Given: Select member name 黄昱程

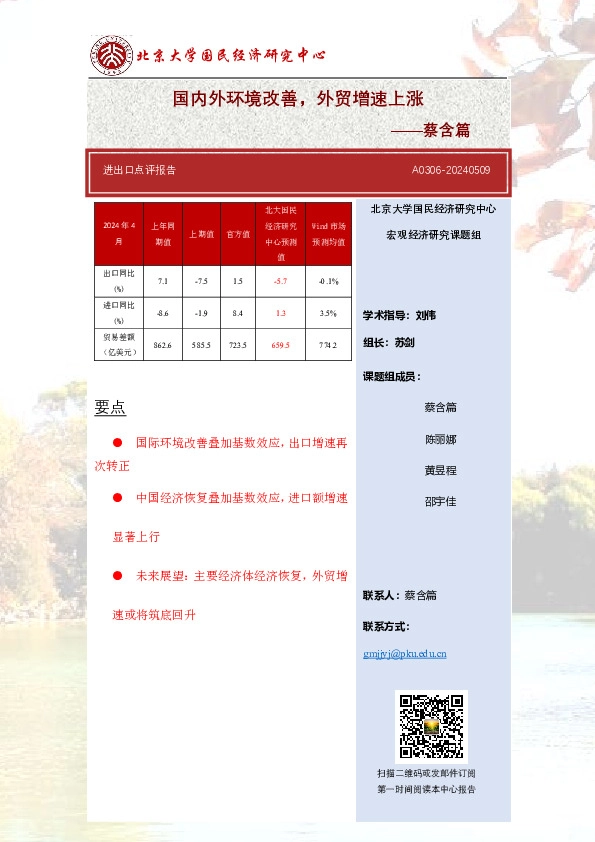Looking at the screenshot, I should (x=441, y=470).
